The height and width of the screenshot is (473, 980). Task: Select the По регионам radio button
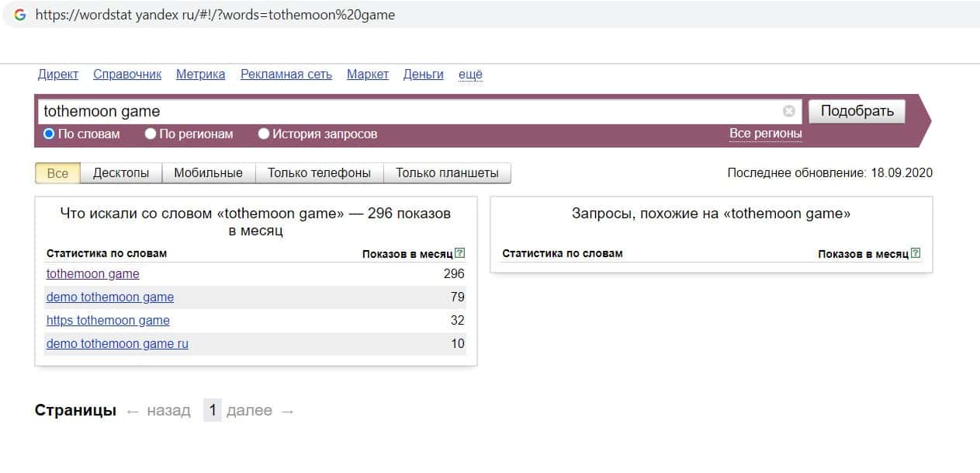point(151,134)
